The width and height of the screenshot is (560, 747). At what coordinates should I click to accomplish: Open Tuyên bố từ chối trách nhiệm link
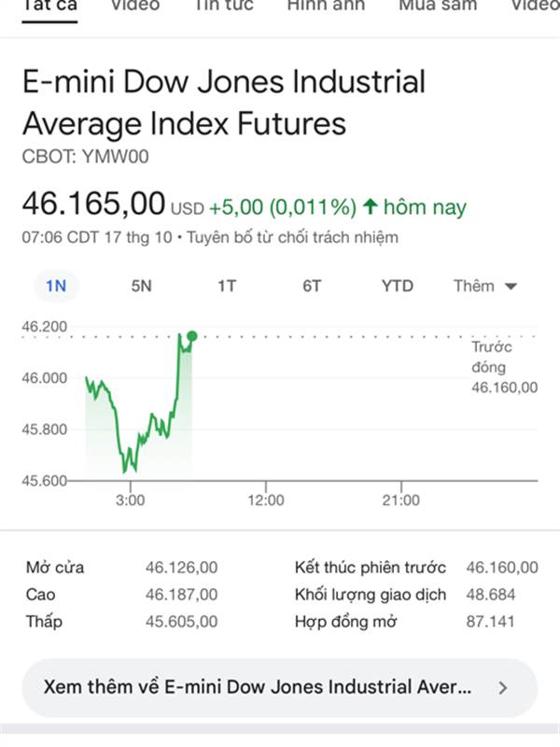coord(292,237)
